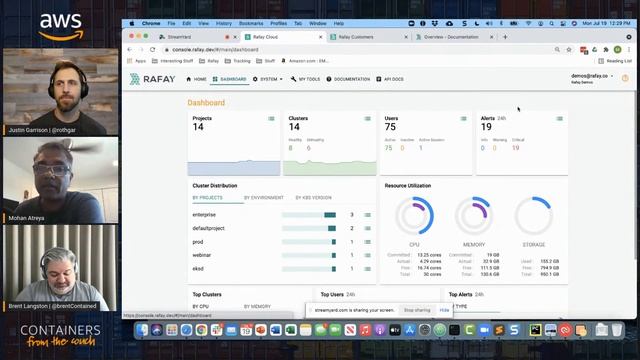Click list icon in eksd project row
640x360 pixels.
[367, 269]
